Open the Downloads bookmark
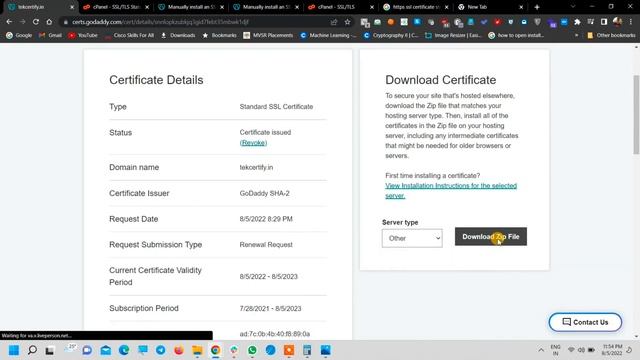640x360 pixels. click(x=178, y=36)
